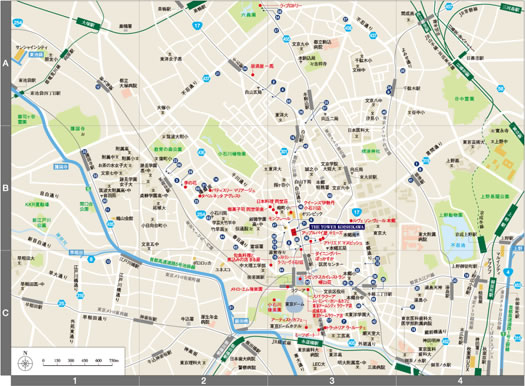Click the サンシャインシティ label

(32, 48)
